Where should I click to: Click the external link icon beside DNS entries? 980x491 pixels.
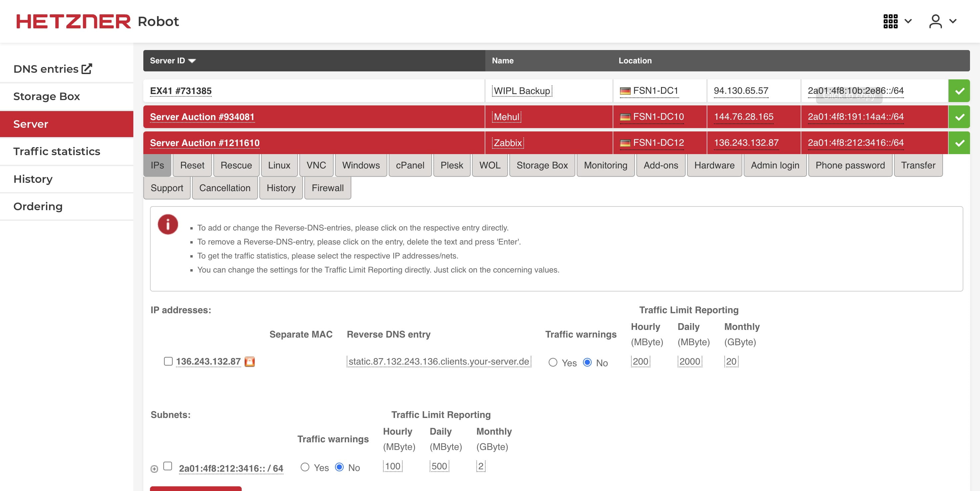[x=87, y=68]
